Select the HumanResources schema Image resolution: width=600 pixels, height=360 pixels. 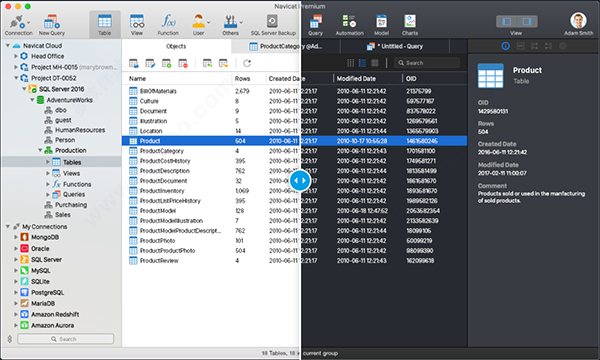[80, 130]
